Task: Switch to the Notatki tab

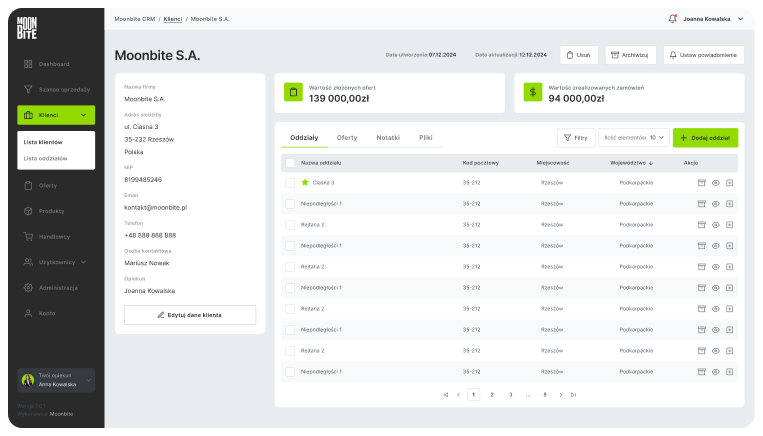Action: (388, 137)
